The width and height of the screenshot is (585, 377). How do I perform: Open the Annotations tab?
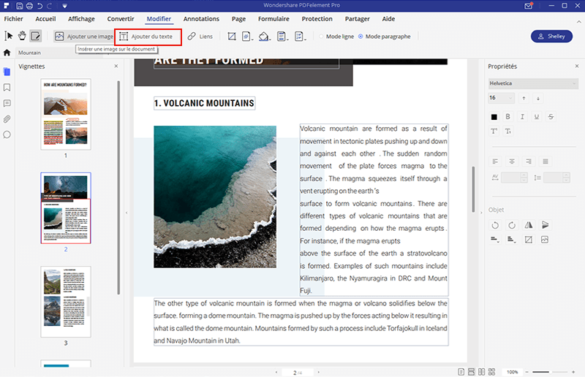click(201, 19)
